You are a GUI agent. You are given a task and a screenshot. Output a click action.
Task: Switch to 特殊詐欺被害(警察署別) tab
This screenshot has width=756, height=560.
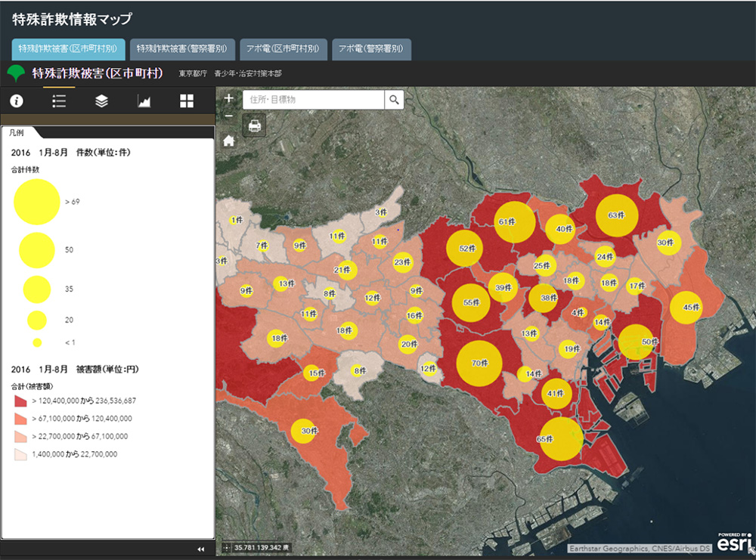182,48
